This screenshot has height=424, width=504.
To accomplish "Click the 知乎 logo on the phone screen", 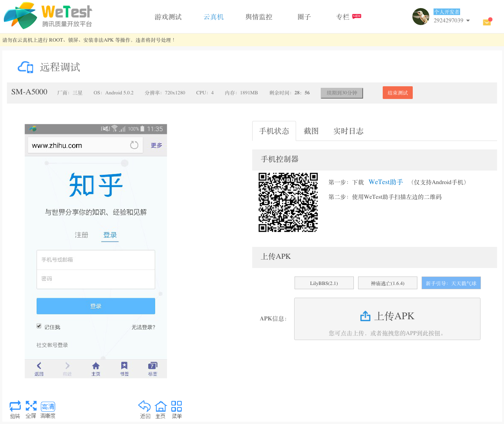I will point(96,184).
